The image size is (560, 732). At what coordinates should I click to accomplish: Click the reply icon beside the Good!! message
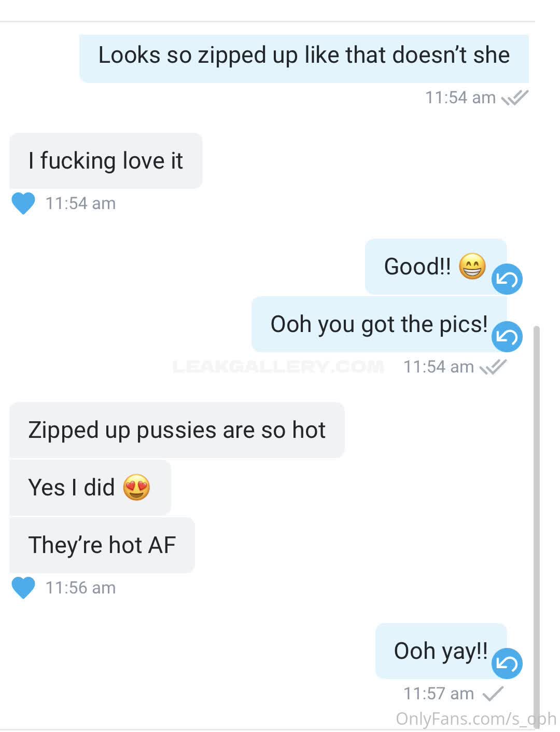pyautogui.click(x=507, y=279)
